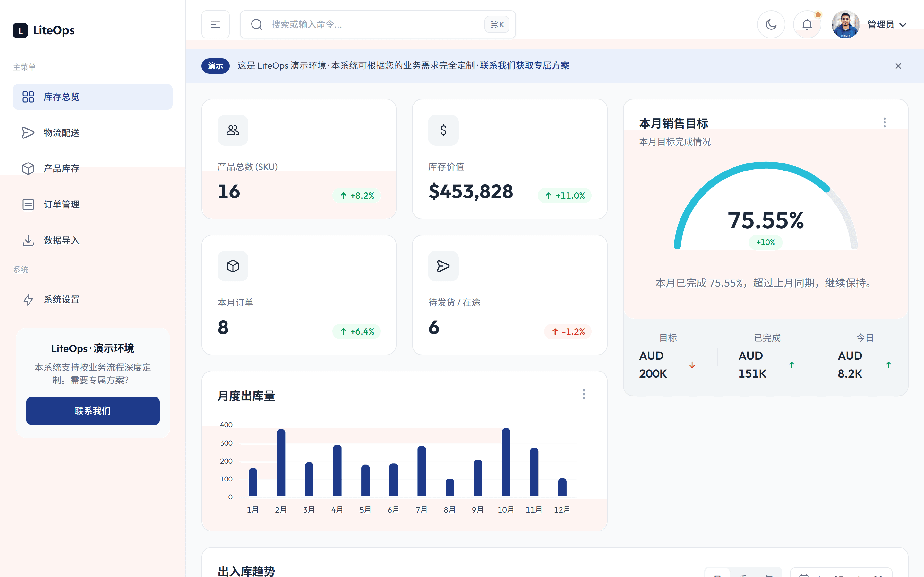This screenshot has width=924, height=577.
Task: Open the notifications bell
Action: pyautogui.click(x=807, y=24)
